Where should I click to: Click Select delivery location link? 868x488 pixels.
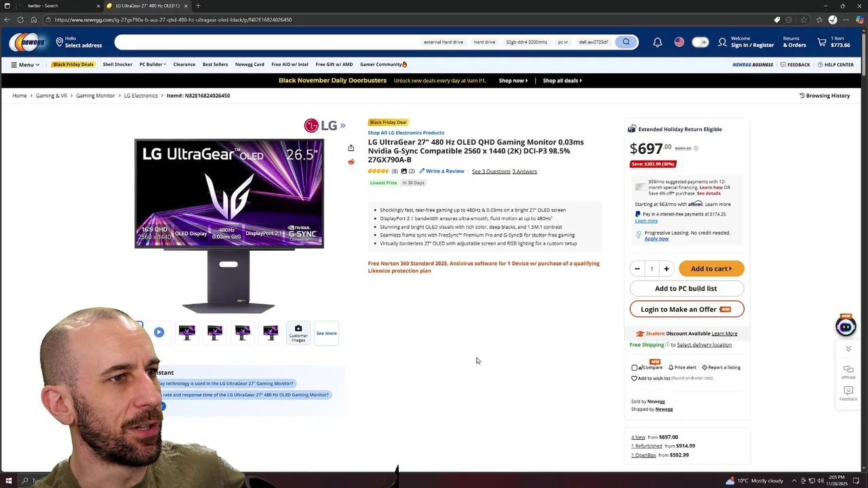tap(704, 345)
